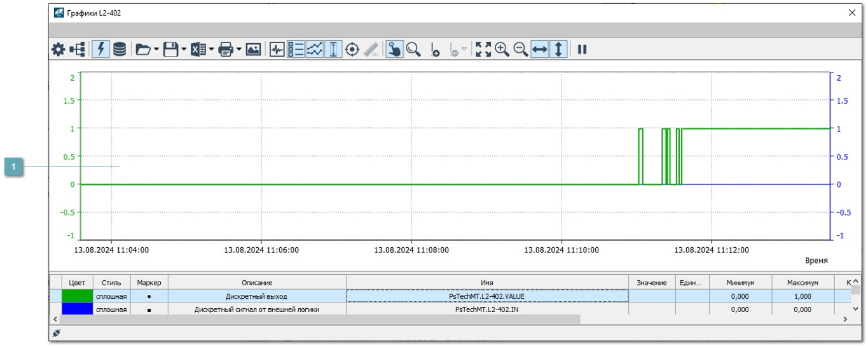Click the fit to full view icon
This screenshot has width=868, height=347.
coord(483,50)
